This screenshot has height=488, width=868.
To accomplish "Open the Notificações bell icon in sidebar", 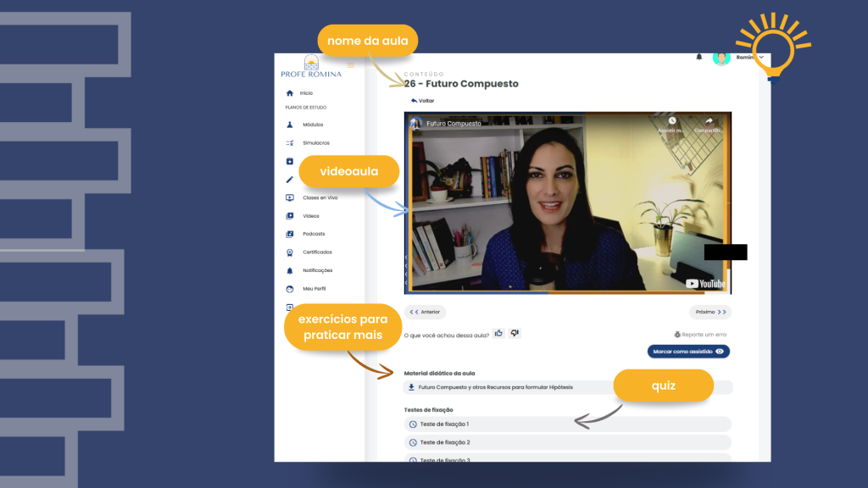I will pyautogui.click(x=290, y=270).
